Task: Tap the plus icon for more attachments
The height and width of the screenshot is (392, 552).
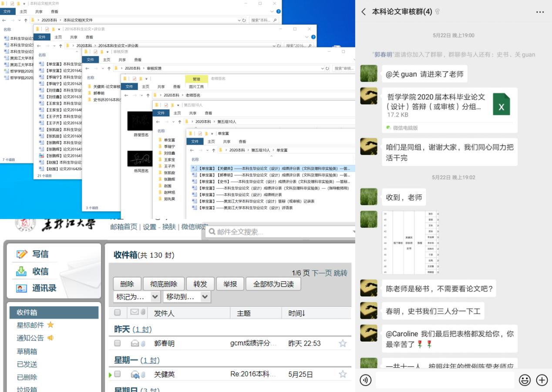Action: coord(542,380)
